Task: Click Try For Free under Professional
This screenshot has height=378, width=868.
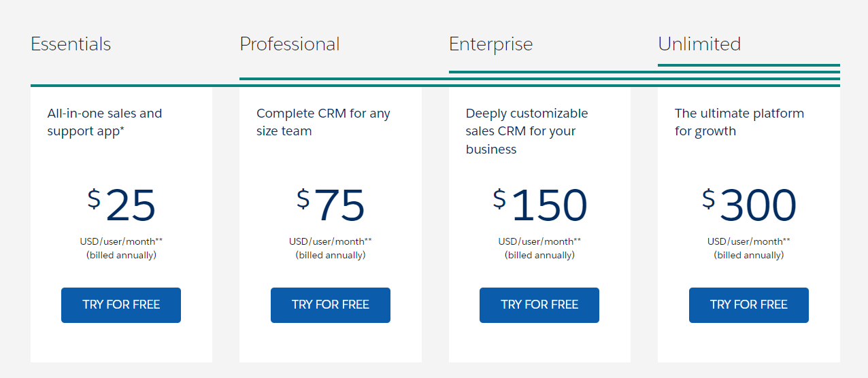Action: pyautogui.click(x=331, y=305)
